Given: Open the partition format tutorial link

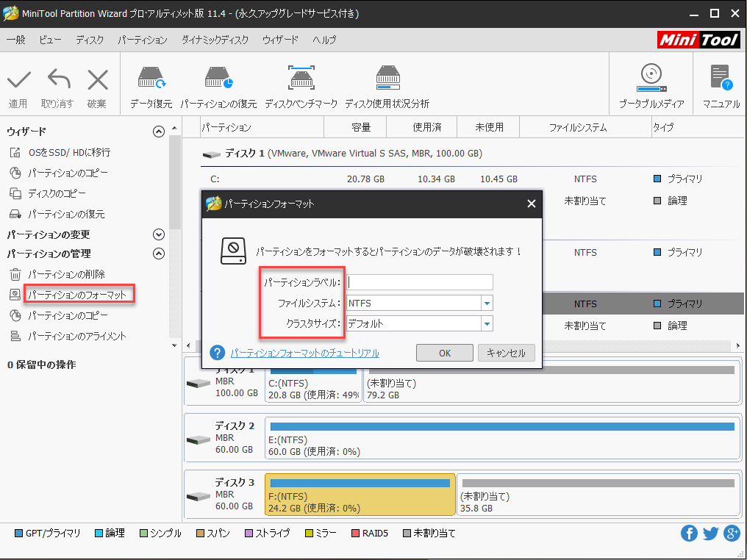Looking at the screenshot, I should (305, 353).
